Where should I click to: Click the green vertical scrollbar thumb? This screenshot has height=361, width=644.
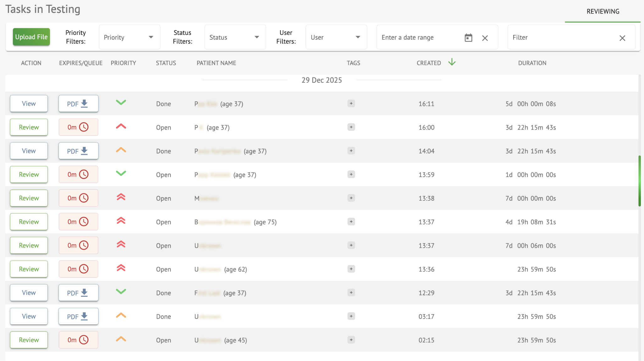coord(639,181)
